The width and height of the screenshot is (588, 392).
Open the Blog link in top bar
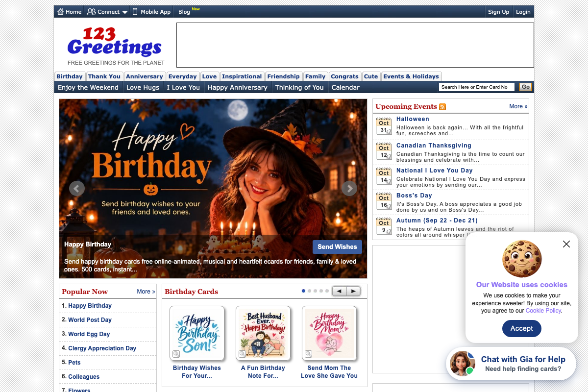point(184,12)
